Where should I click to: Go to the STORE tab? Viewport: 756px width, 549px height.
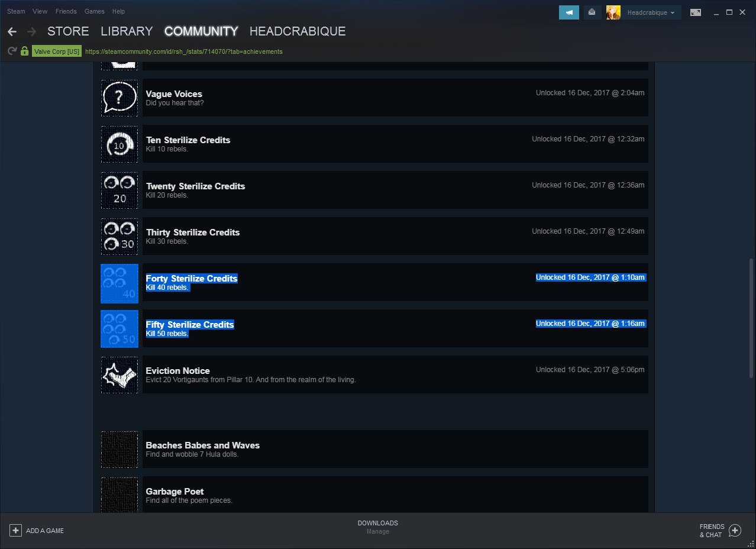coord(68,31)
